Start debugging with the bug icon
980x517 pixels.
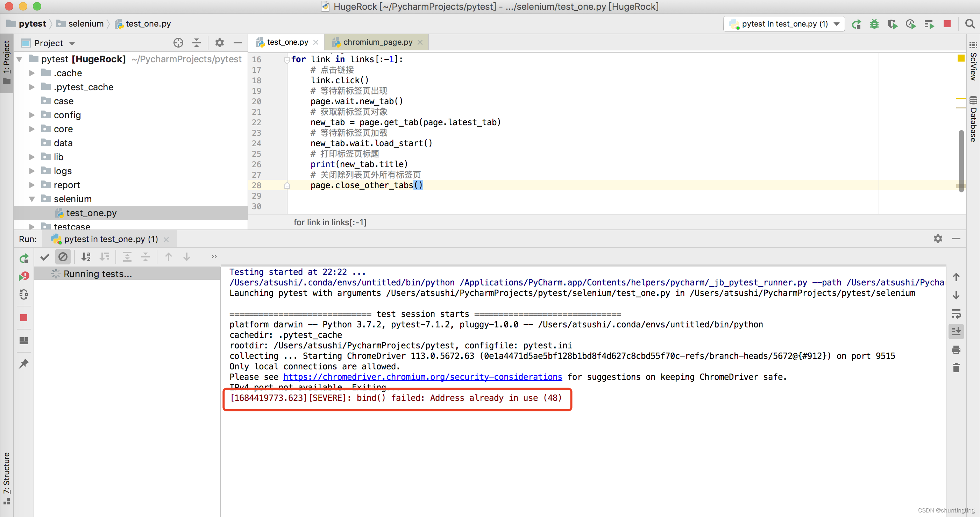[x=874, y=24]
